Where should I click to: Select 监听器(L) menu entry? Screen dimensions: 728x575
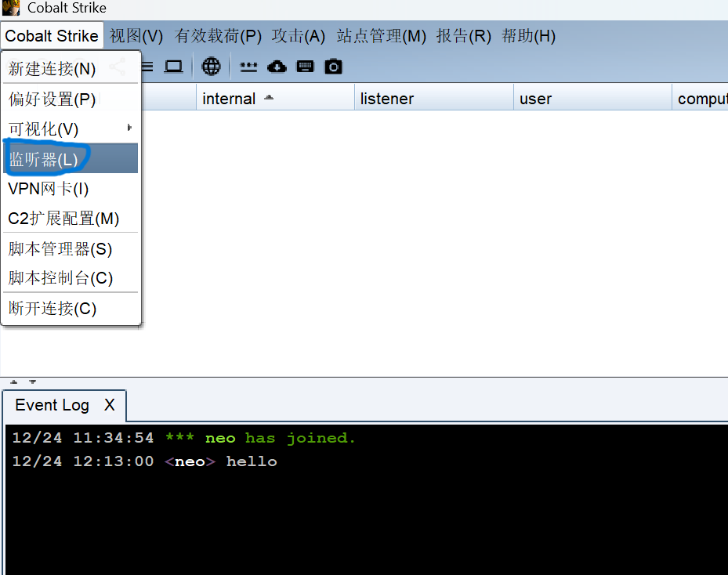[x=71, y=159]
